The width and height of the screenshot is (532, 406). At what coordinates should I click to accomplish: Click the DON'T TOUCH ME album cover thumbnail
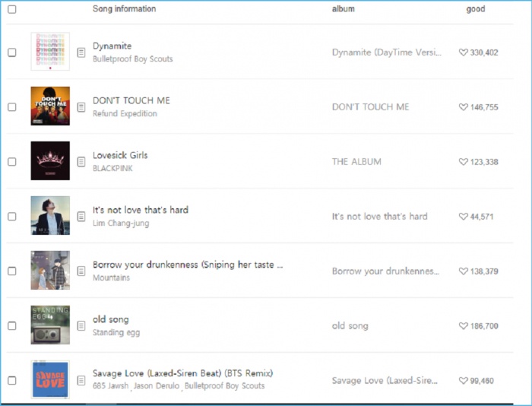50,106
